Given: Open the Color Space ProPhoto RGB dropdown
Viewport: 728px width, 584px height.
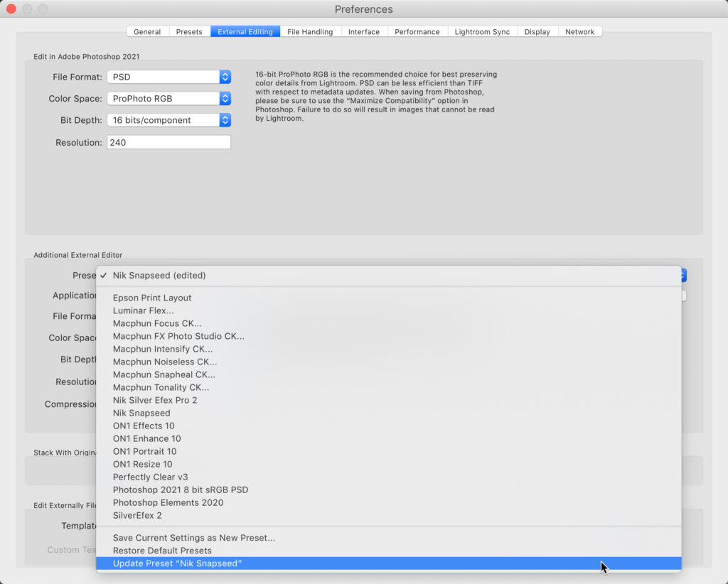Looking at the screenshot, I should pos(168,99).
